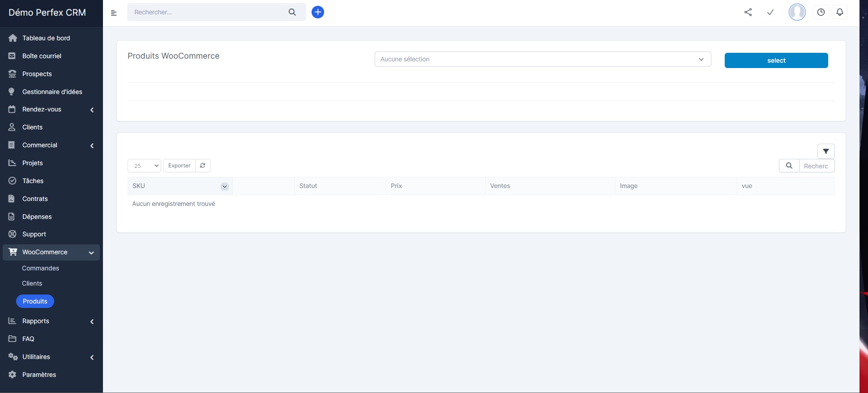The image size is (868, 393).
Task: Open the Support link
Action: click(34, 234)
